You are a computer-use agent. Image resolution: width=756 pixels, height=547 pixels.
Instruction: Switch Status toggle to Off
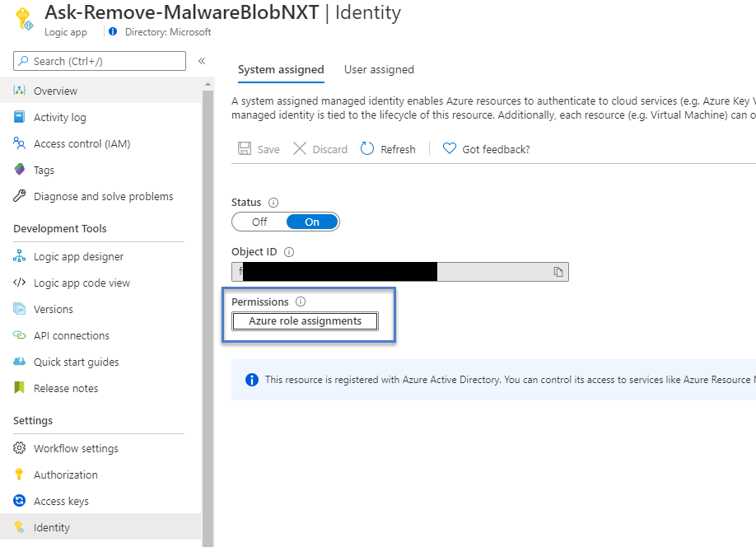pos(259,222)
